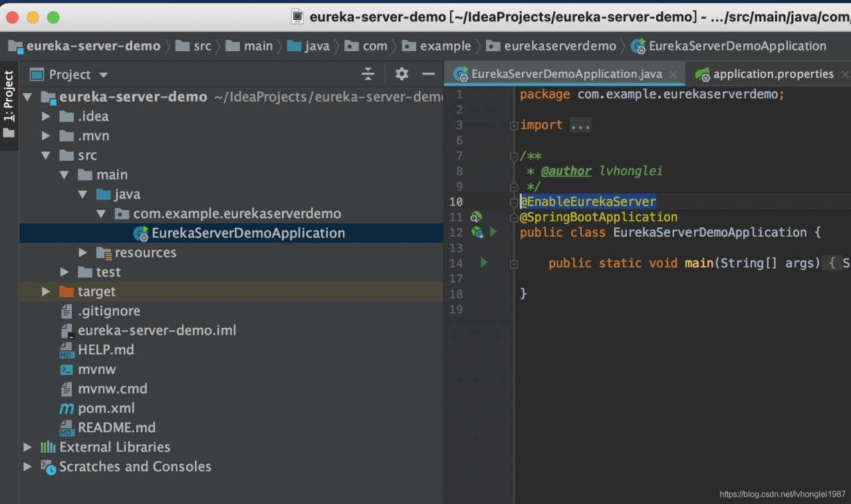Viewport: 851px width, 504px height.
Task: Click main in the breadcrumb bar
Action: [x=249, y=46]
